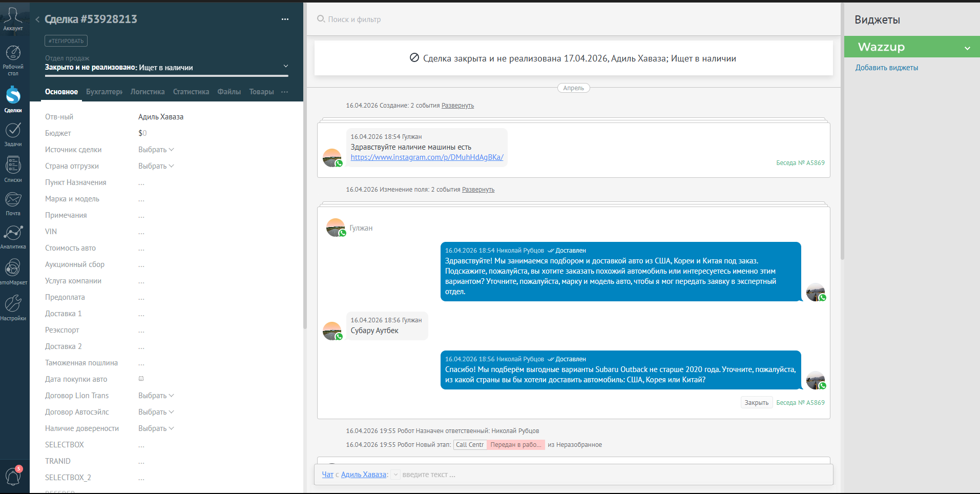Expand Изменение поля: 2 события link
Screen dimensions: 980x494
(x=478, y=190)
